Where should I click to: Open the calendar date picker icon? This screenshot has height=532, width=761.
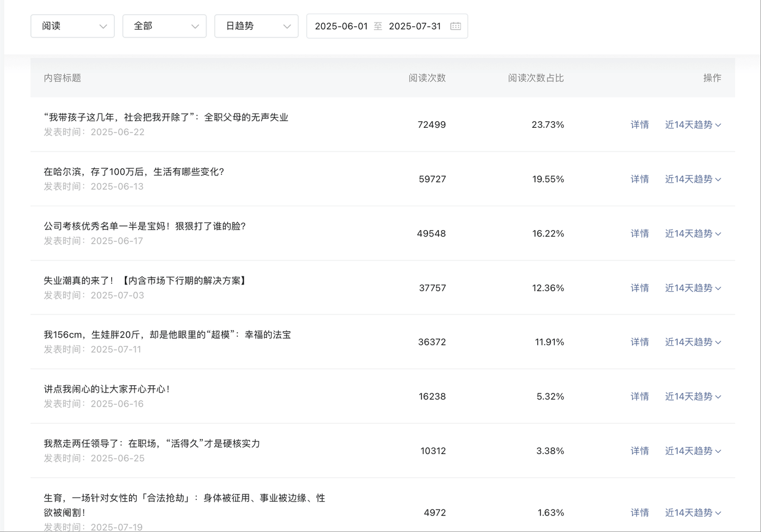click(455, 26)
